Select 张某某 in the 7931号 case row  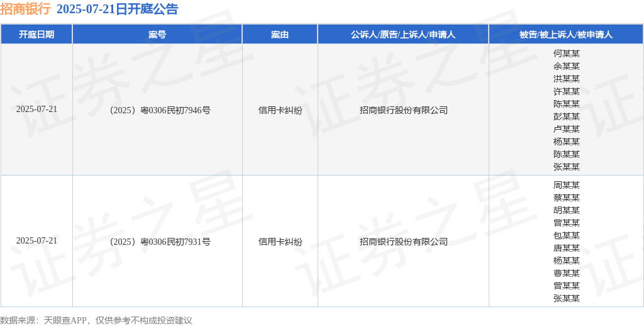(x=567, y=298)
